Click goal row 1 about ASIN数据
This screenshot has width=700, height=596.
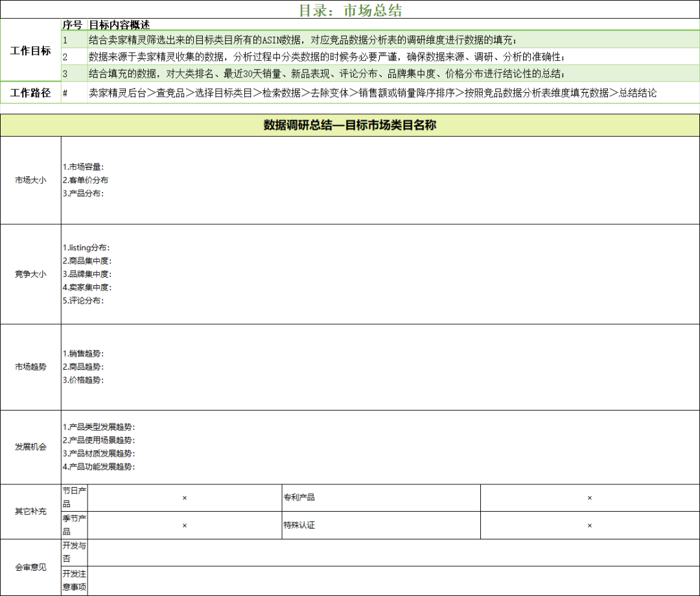[393, 40]
